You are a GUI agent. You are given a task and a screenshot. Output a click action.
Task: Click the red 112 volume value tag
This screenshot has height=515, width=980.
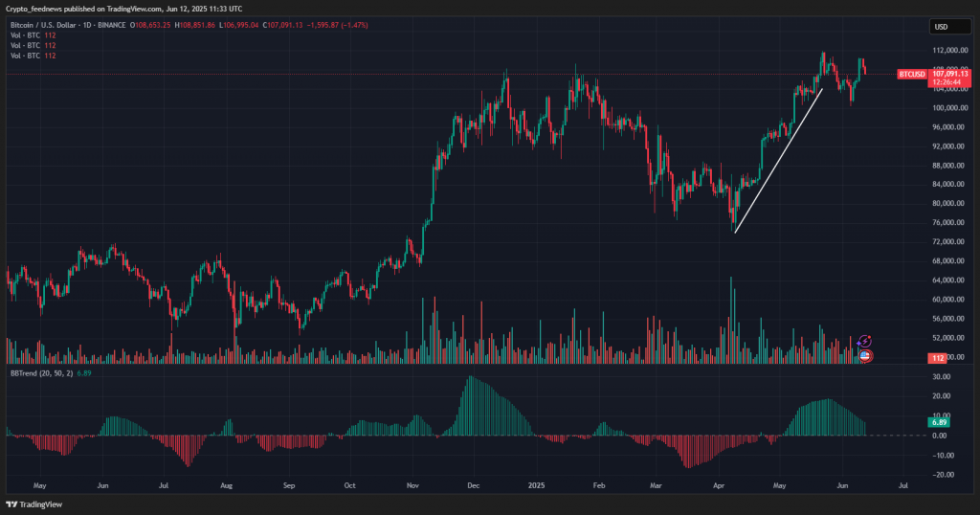(x=939, y=358)
